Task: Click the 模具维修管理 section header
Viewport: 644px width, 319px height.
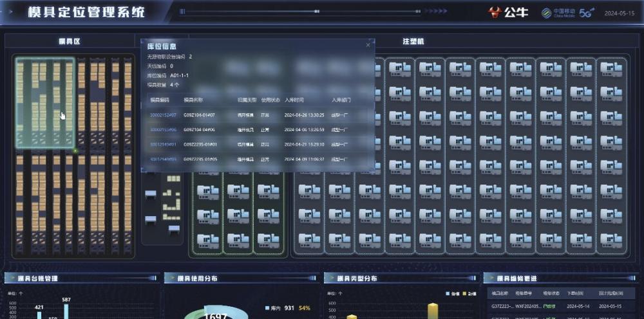Action: [517, 278]
